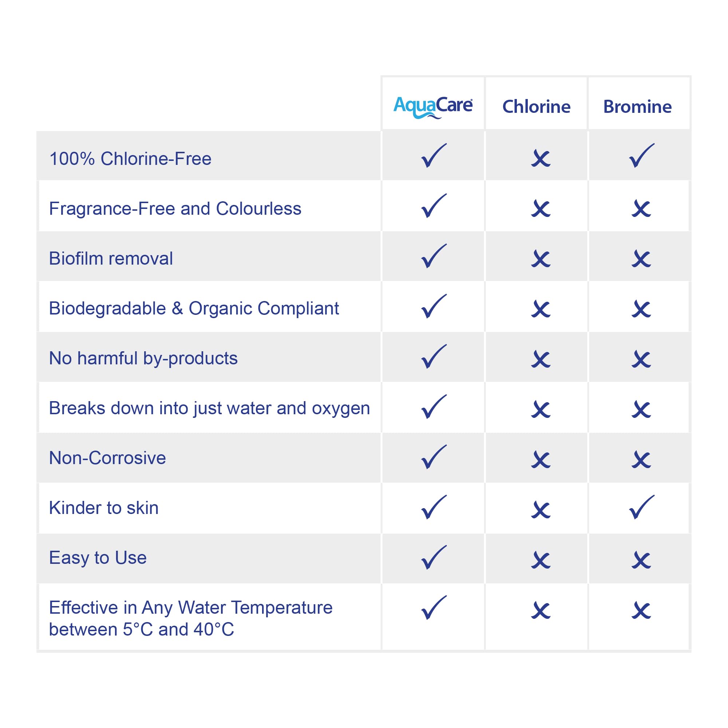Click Bromine cross for water temperature row
The image size is (728, 728).
(641, 610)
